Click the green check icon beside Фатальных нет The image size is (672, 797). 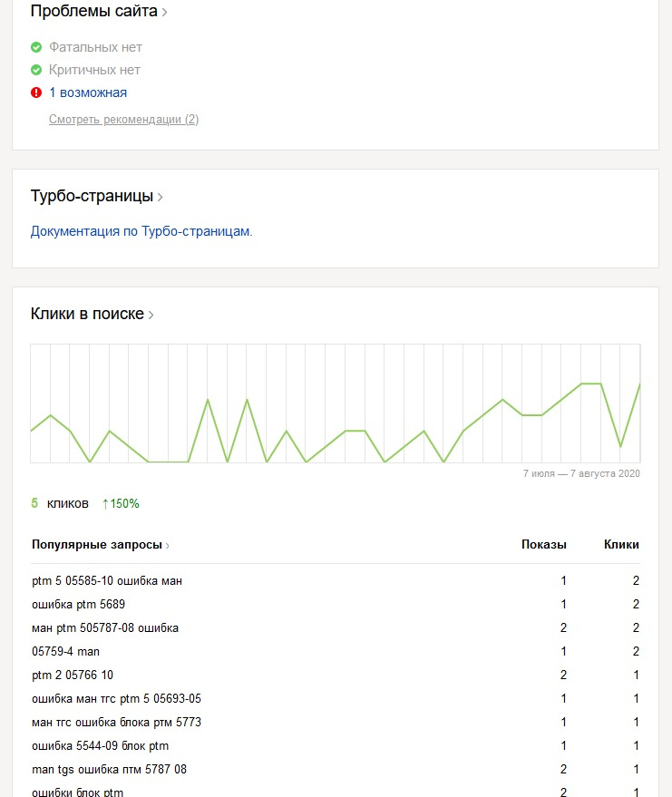tap(36, 47)
